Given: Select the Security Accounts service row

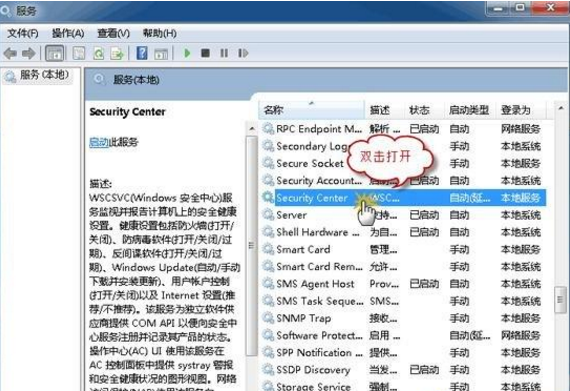Looking at the screenshot, I should tap(404, 180).
